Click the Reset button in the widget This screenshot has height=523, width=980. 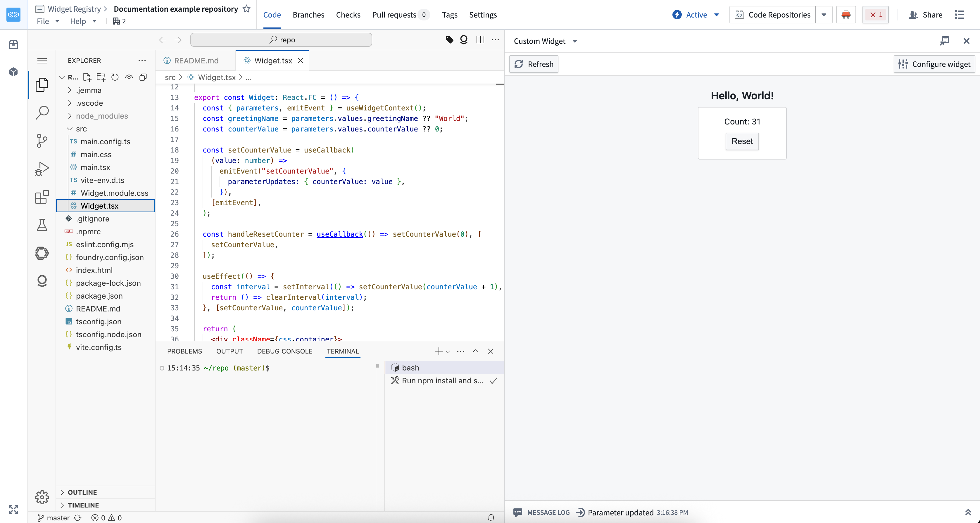pos(742,141)
